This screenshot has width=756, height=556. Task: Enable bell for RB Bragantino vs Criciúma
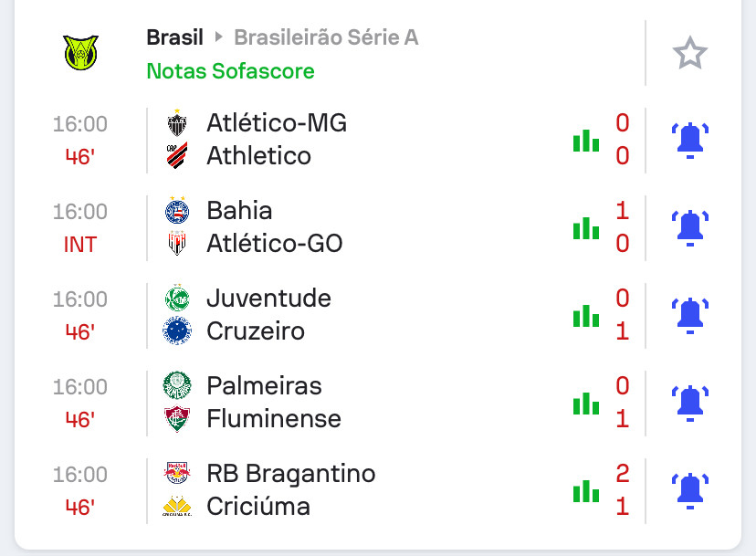click(x=690, y=491)
